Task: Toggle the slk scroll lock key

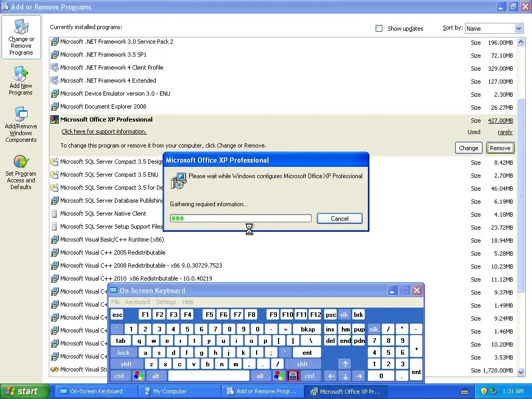Action: point(344,315)
